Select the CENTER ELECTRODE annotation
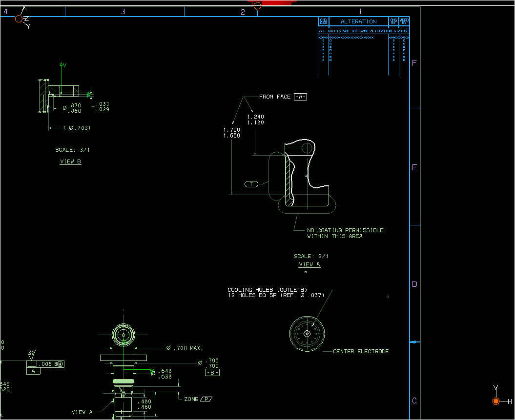515x420 pixels. (x=361, y=351)
